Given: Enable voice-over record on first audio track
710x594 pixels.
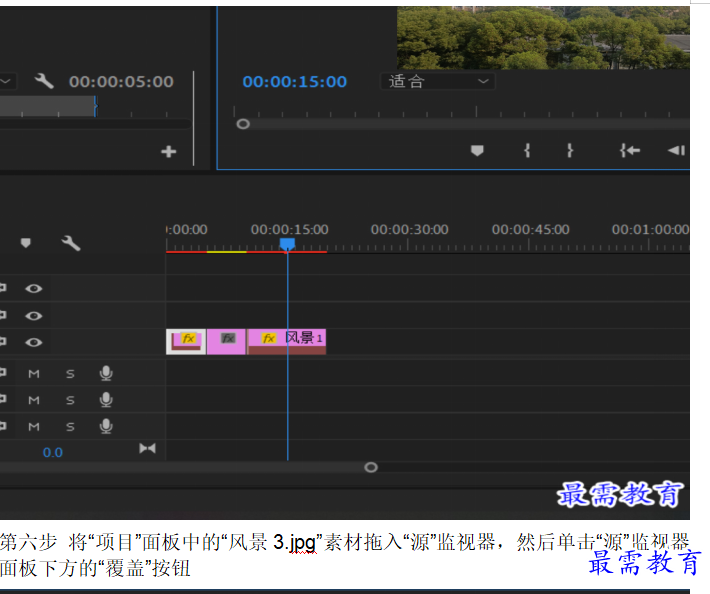Looking at the screenshot, I should 106,374.
